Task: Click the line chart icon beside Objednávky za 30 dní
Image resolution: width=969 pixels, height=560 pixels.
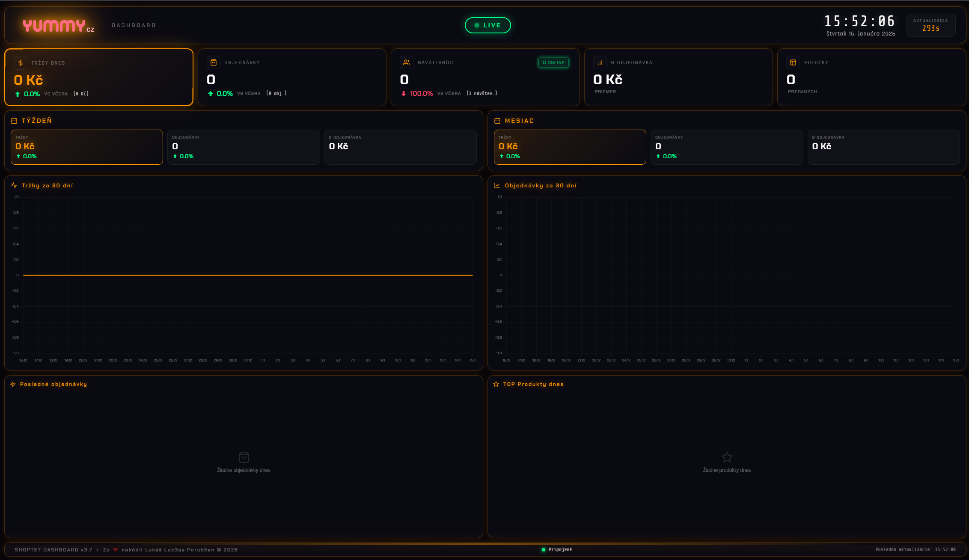Action: 496,185
